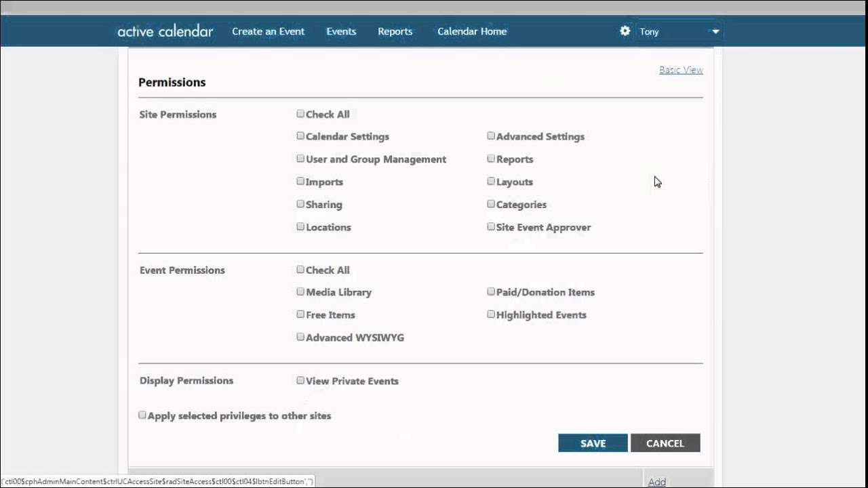Click the Event Permissions label
This screenshot has height=488, width=868.
(182, 270)
